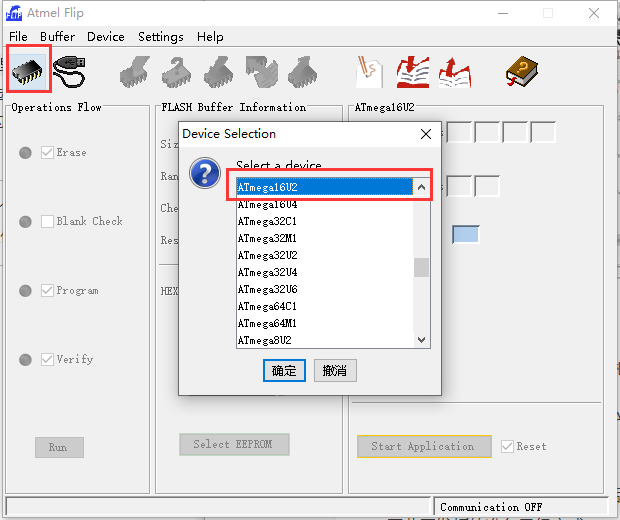Image resolution: width=620 pixels, height=520 pixels.
Task: Click the device list scrollbar thumb
Action: point(421,267)
